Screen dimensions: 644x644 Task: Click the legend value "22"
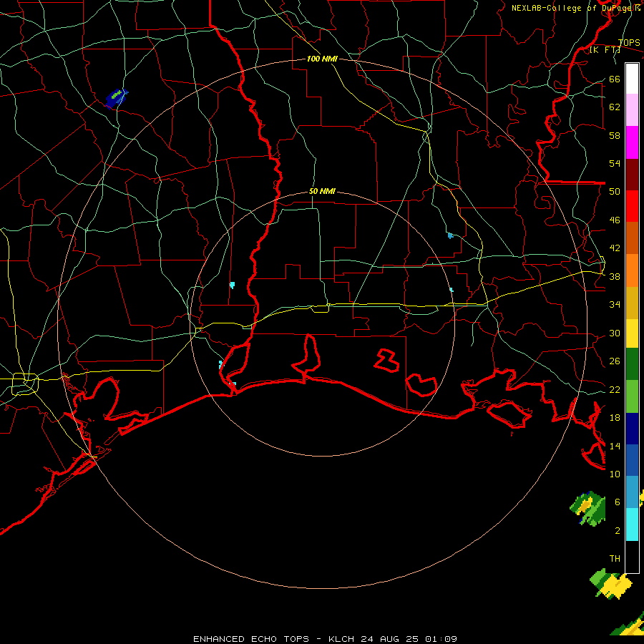point(615,389)
